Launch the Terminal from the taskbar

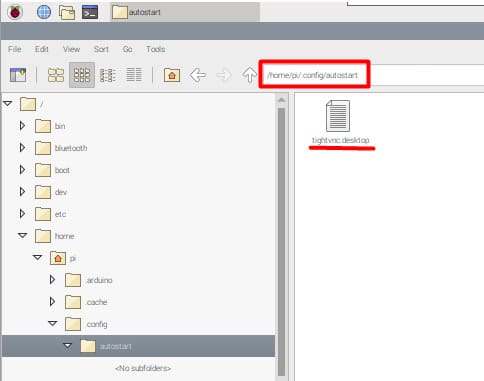pyautogui.click(x=90, y=12)
